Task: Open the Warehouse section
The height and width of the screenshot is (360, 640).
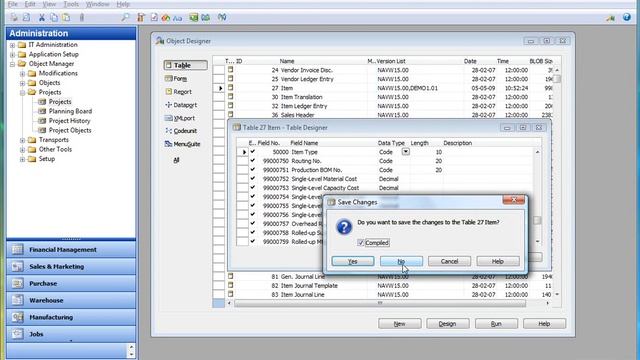Action: click(71, 300)
